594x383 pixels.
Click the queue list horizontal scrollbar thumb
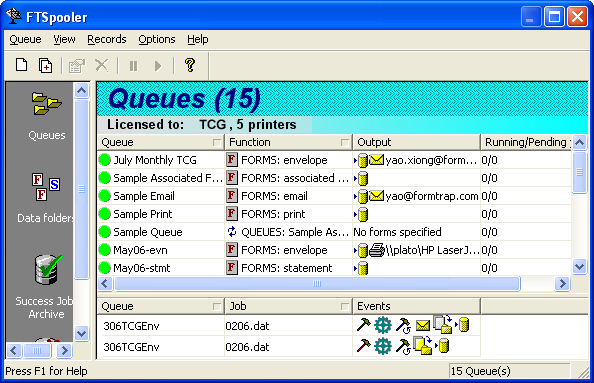click(317, 283)
